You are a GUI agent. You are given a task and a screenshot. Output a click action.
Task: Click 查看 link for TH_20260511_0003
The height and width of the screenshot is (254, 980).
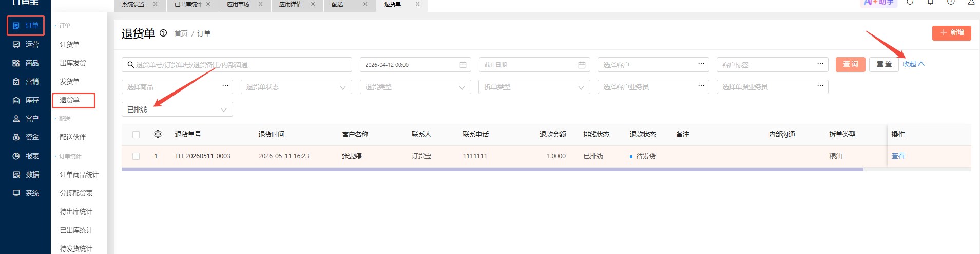(x=898, y=156)
